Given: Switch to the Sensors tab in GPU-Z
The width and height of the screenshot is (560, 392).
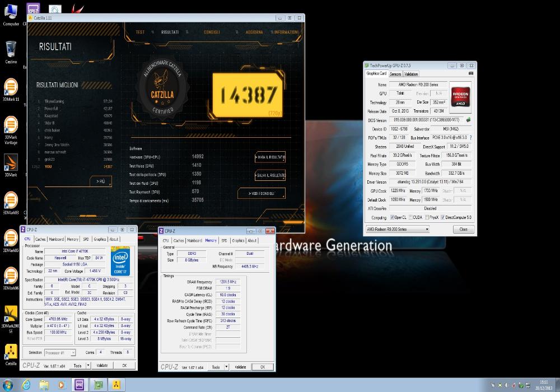Looking at the screenshot, I should 395,74.
